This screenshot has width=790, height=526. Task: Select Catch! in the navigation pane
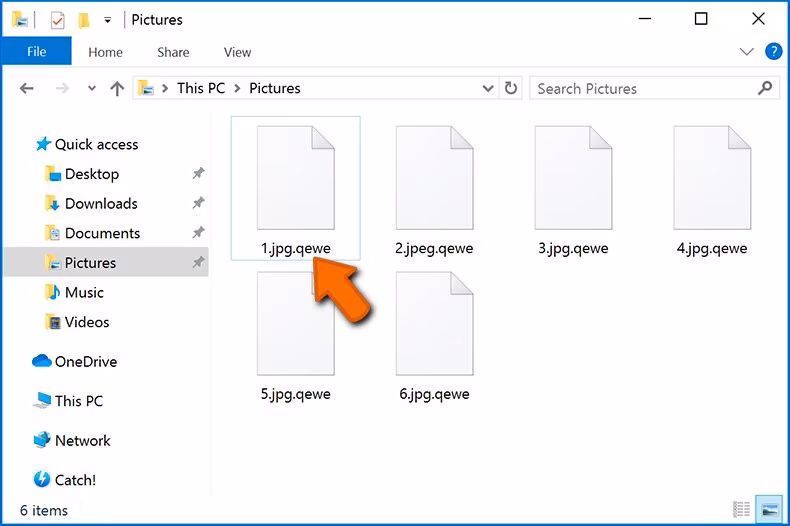pyautogui.click(x=75, y=480)
